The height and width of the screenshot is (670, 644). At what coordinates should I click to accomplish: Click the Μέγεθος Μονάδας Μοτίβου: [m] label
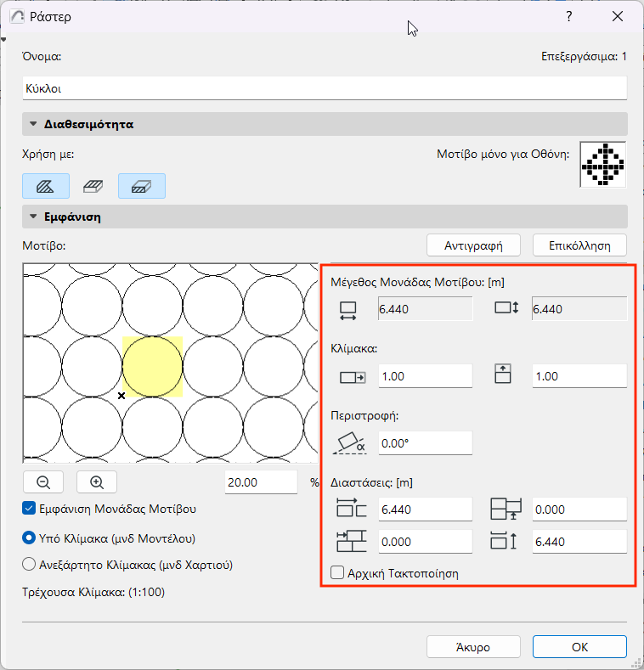click(417, 283)
